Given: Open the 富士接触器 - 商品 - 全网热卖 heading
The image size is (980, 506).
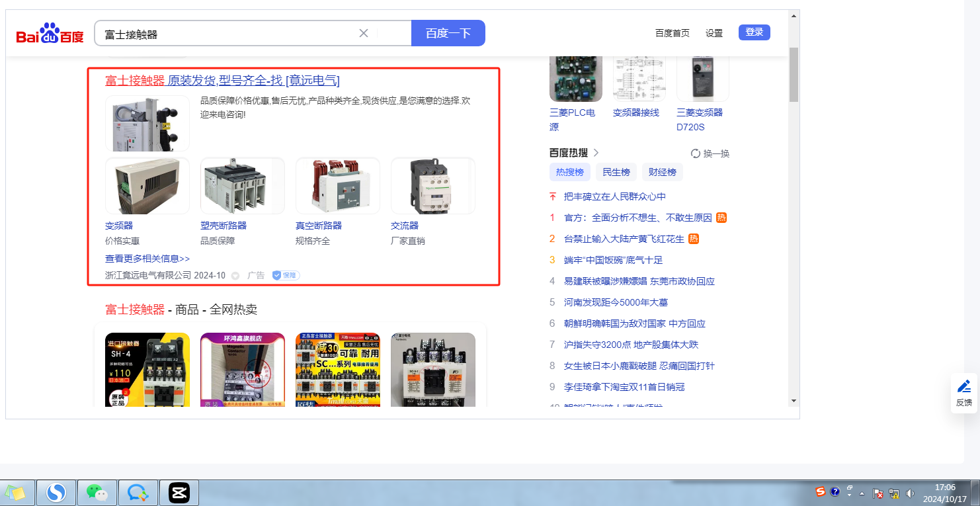Looking at the screenshot, I should pos(181,310).
